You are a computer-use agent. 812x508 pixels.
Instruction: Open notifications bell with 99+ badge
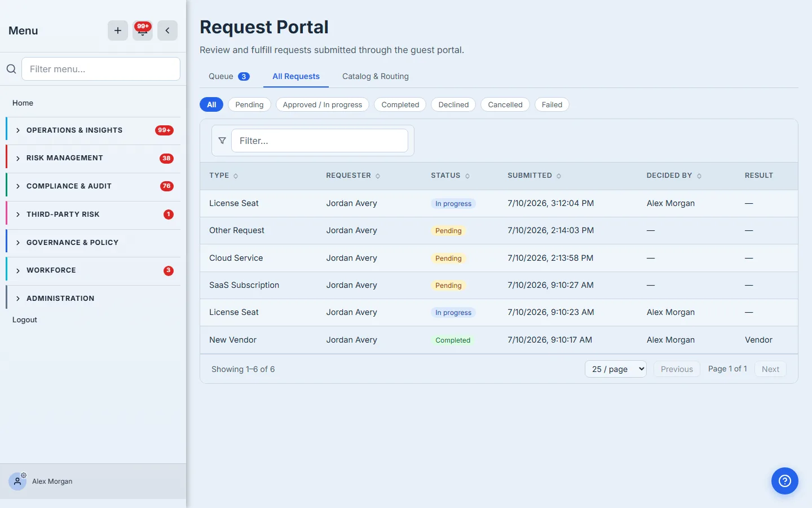click(x=143, y=30)
